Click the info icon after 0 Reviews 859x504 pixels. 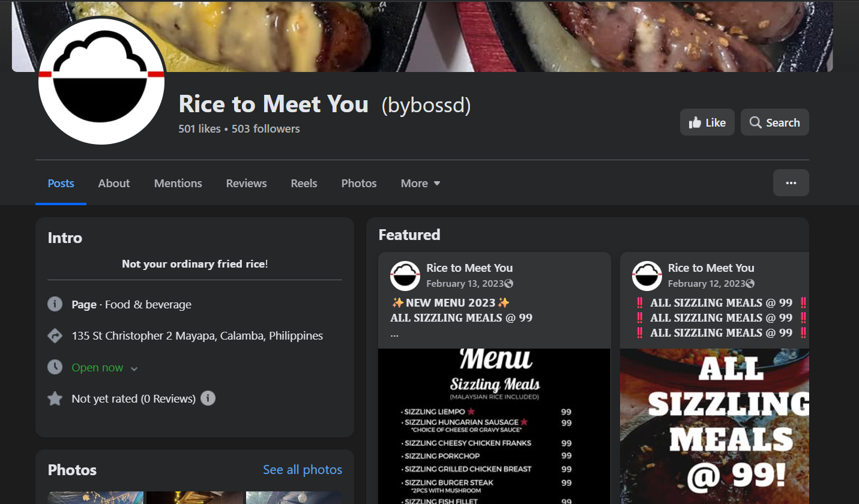[208, 398]
